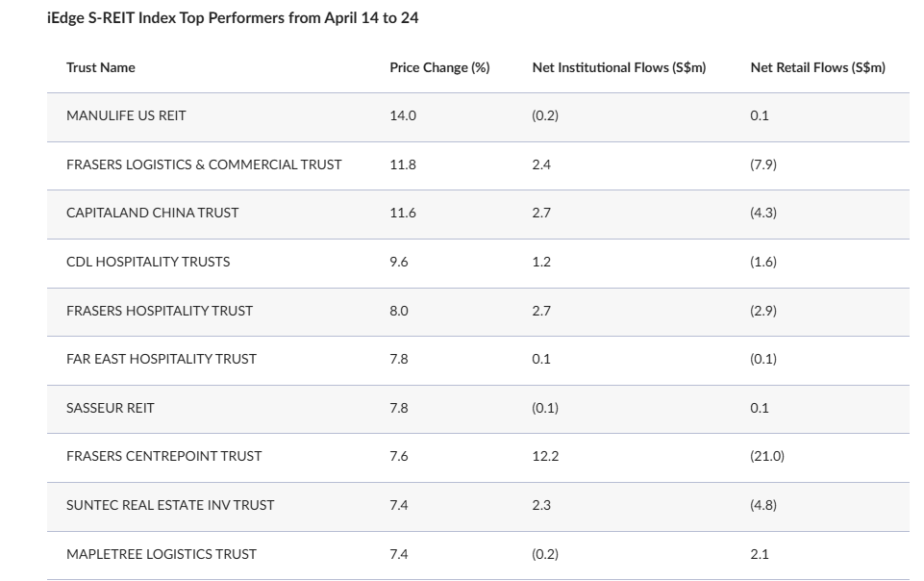Select Frasers Centrepoint's 12.2 institutional flow value

click(x=545, y=456)
